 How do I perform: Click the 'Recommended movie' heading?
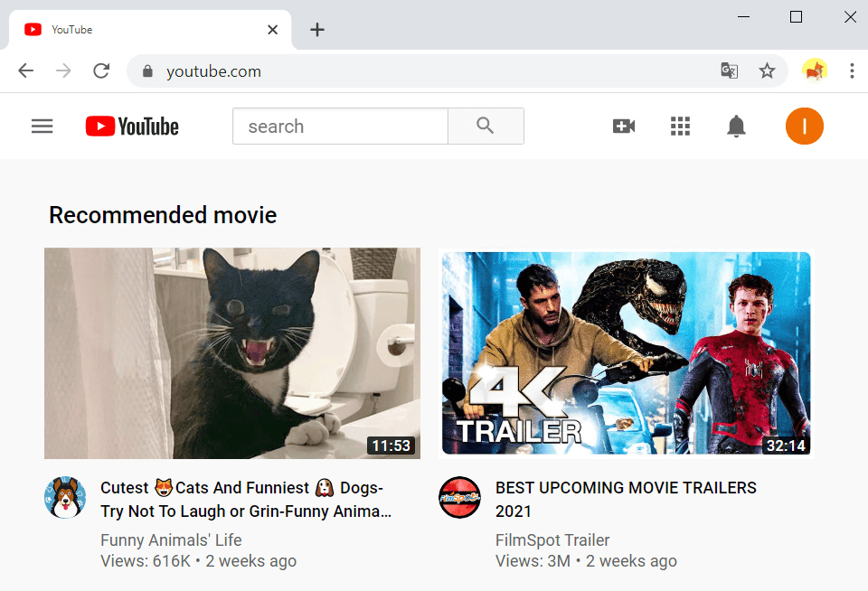point(163,215)
